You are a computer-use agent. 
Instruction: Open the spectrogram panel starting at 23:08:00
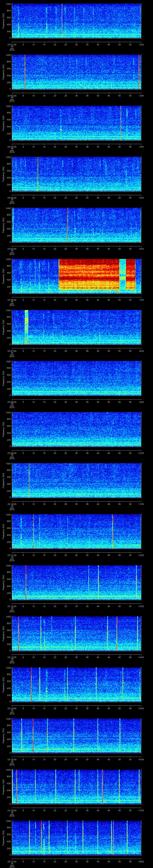click(x=76, y=378)
